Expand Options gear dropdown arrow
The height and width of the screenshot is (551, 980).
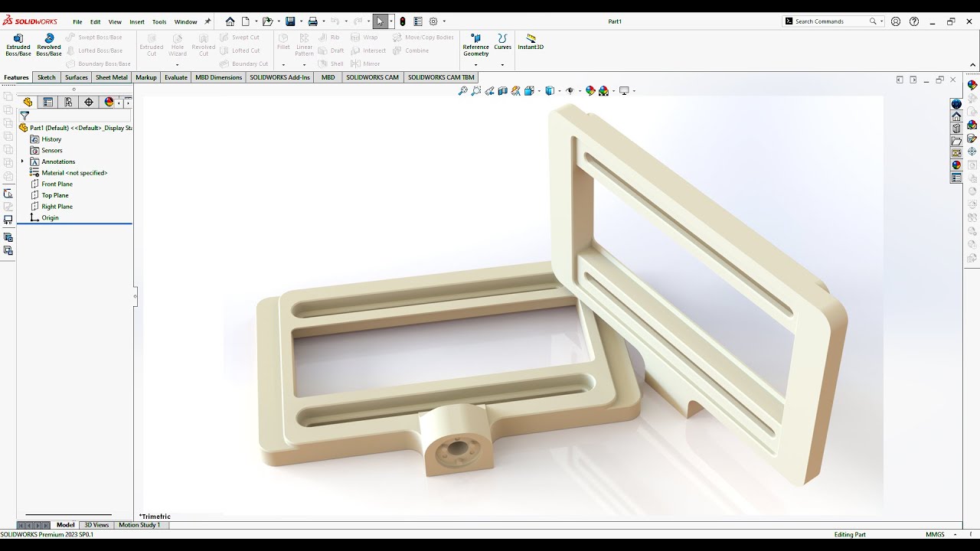pyautogui.click(x=444, y=21)
